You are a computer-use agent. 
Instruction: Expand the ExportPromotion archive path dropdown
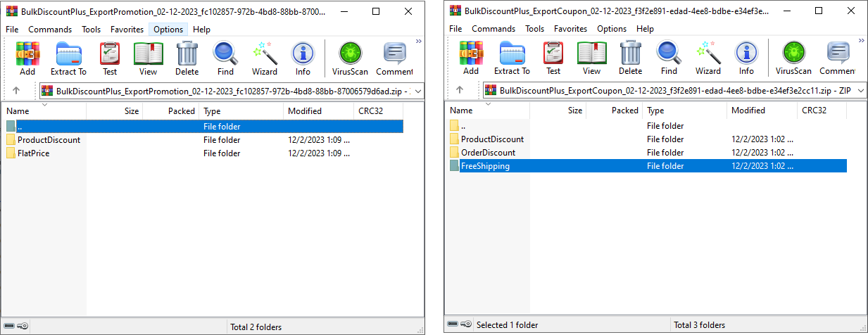pos(417,91)
